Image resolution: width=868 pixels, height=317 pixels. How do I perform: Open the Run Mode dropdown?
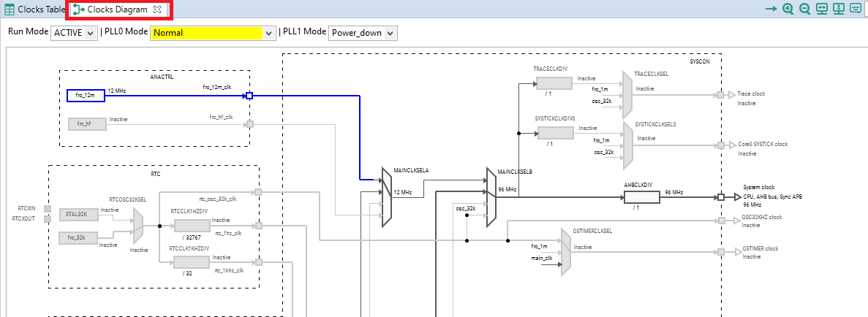(74, 33)
